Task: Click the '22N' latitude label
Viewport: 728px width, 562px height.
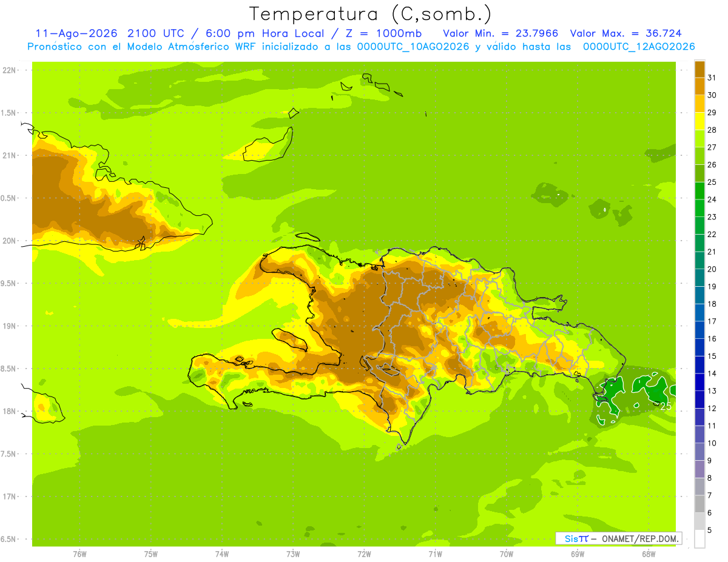Action: coord(10,70)
